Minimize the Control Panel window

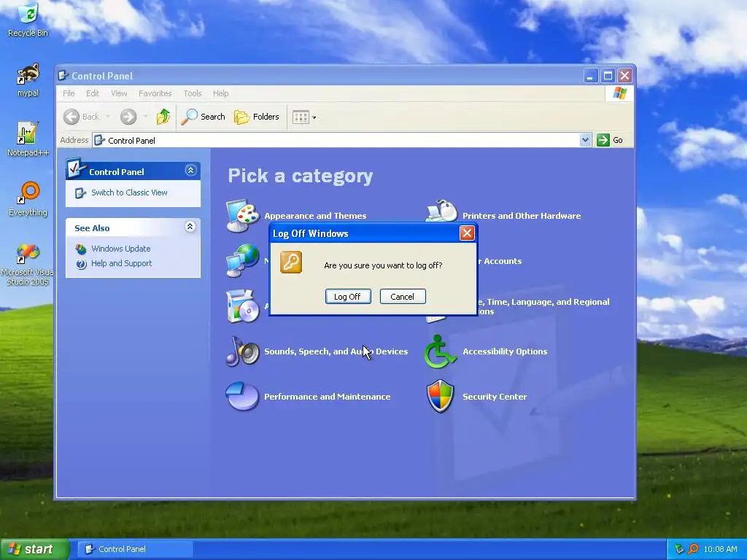coord(590,75)
